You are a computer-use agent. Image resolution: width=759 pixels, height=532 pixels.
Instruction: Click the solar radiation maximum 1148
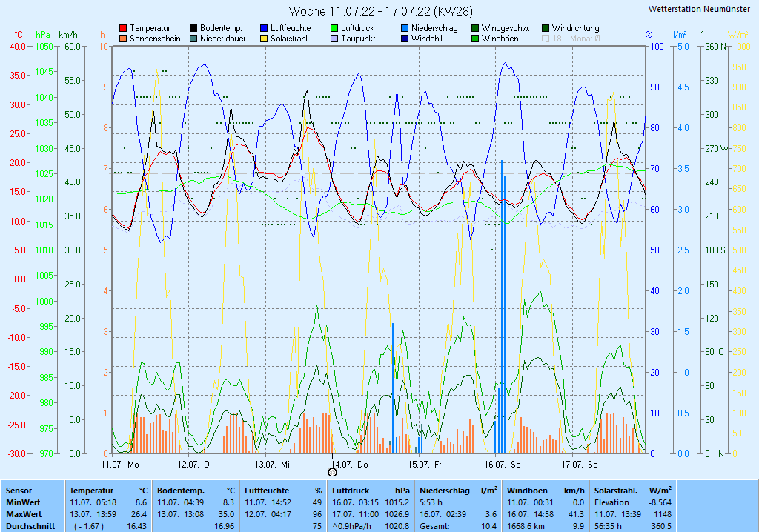663,514
